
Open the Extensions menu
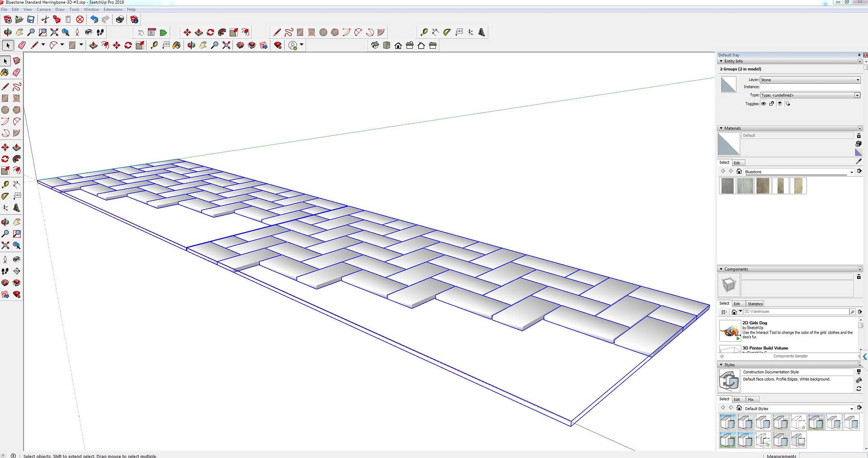point(113,9)
